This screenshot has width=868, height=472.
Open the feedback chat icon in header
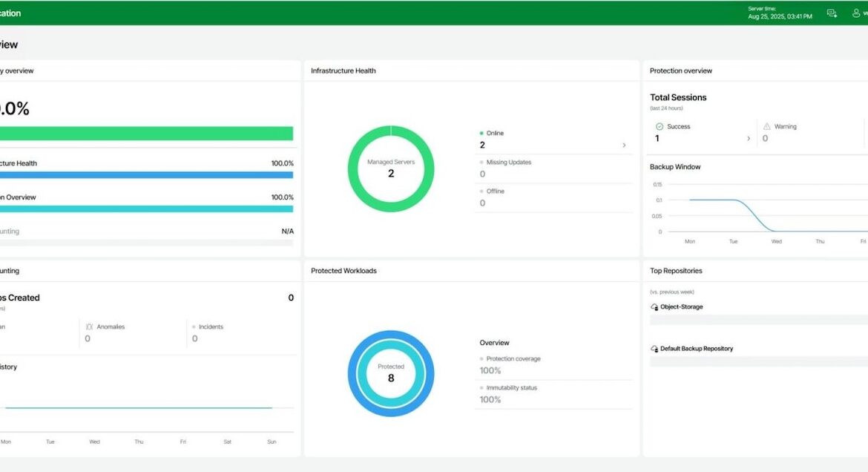832,13
